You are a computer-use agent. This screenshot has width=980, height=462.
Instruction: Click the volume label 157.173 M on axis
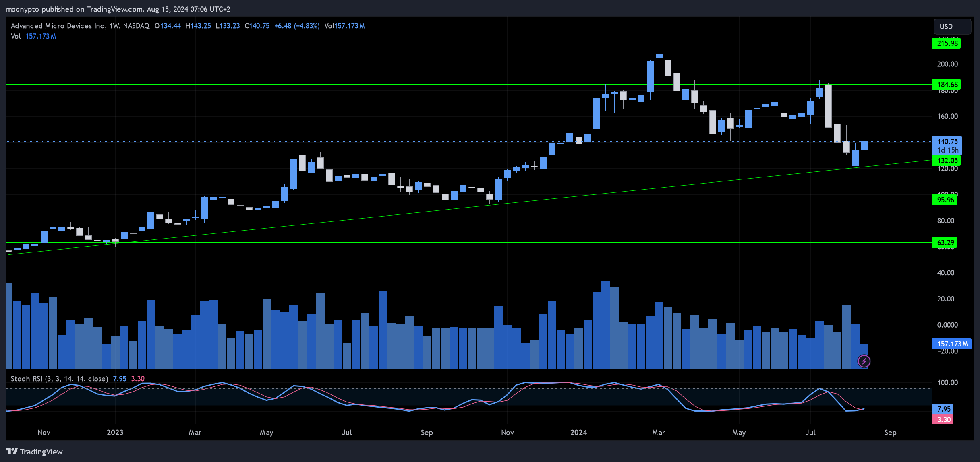point(951,344)
